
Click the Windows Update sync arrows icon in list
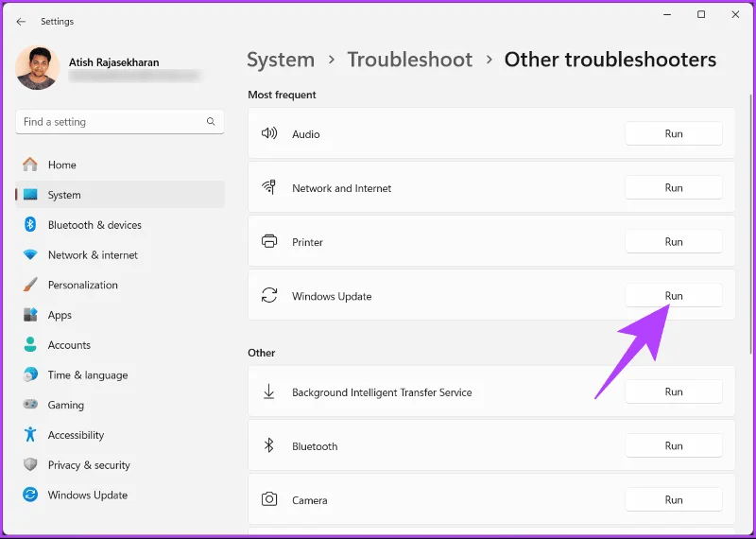269,295
